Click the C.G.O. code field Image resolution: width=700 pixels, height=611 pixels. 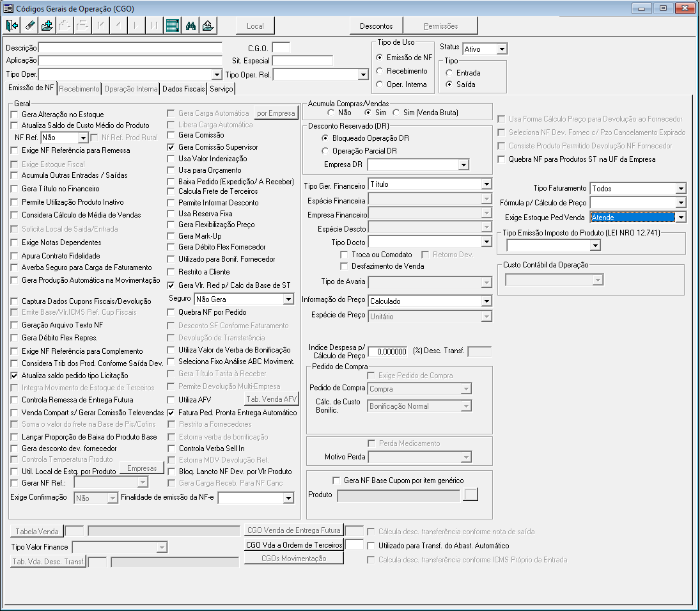(x=281, y=47)
